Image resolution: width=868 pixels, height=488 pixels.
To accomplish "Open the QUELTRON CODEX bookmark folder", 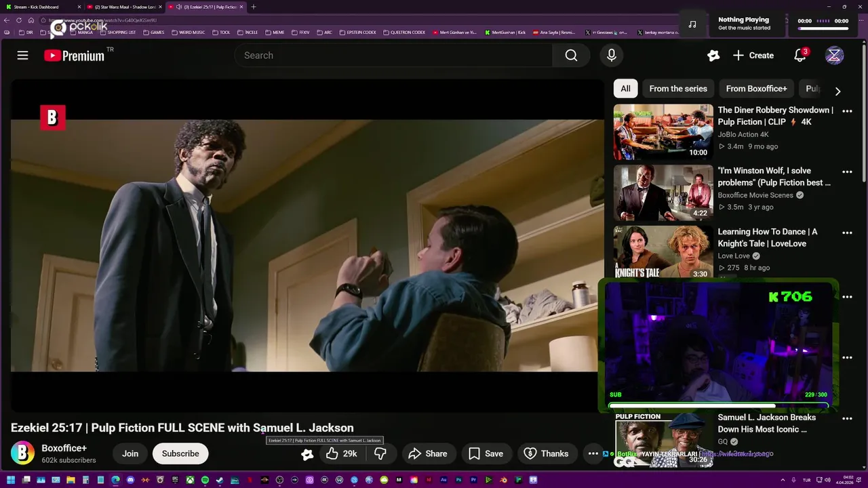I will (x=404, y=33).
